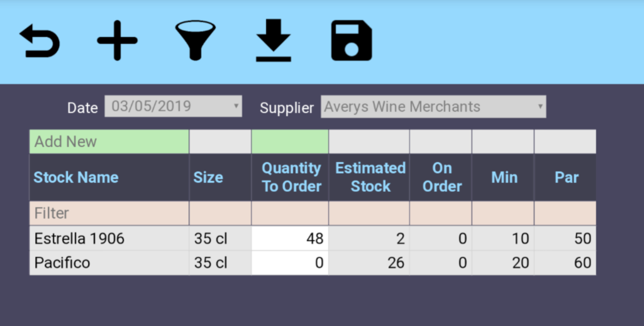Edit Estrella 1906 quantity to order

click(x=290, y=239)
